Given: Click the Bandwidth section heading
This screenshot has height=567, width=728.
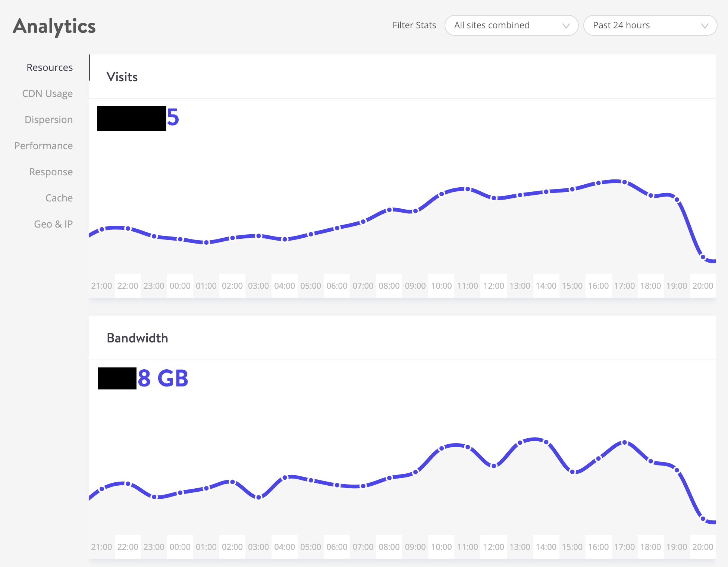Looking at the screenshot, I should pyautogui.click(x=137, y=337).
